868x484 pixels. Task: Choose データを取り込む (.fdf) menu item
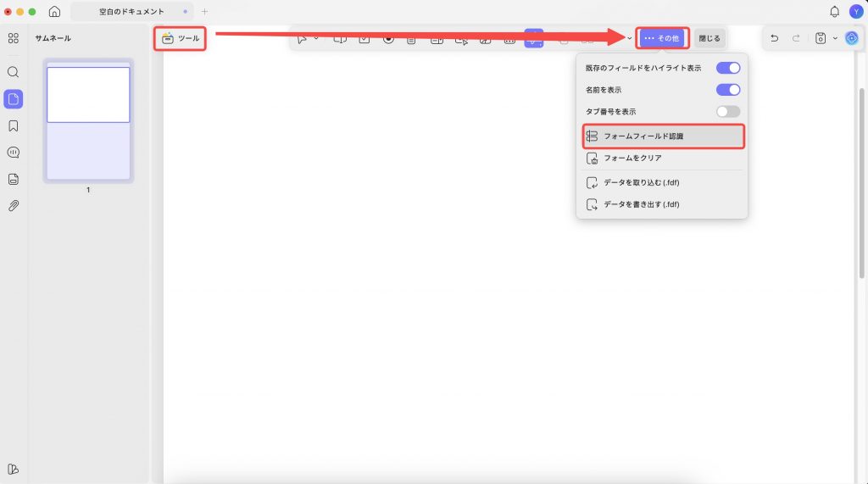pos(663,182)
